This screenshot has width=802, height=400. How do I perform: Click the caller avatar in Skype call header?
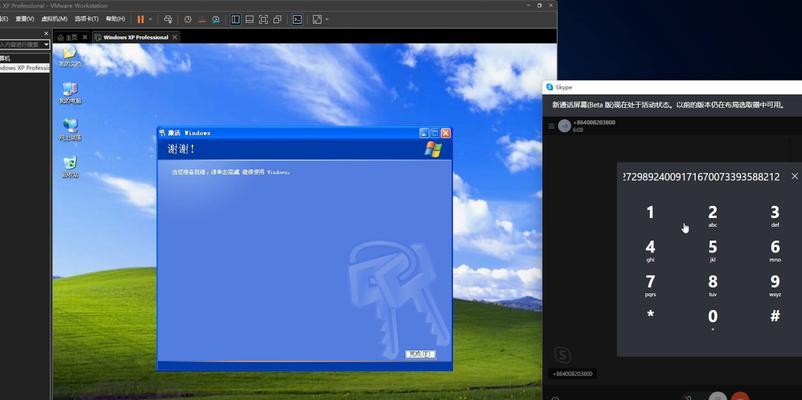coord(564,126)
